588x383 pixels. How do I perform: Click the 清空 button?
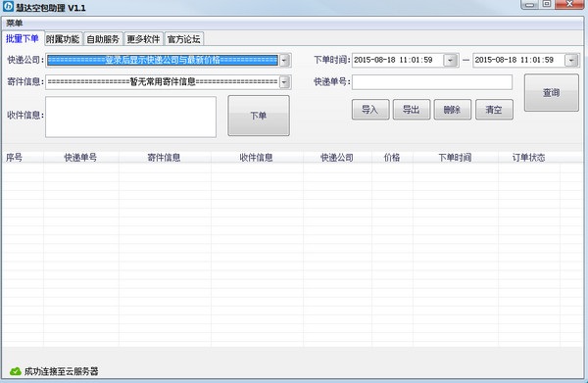494,110
